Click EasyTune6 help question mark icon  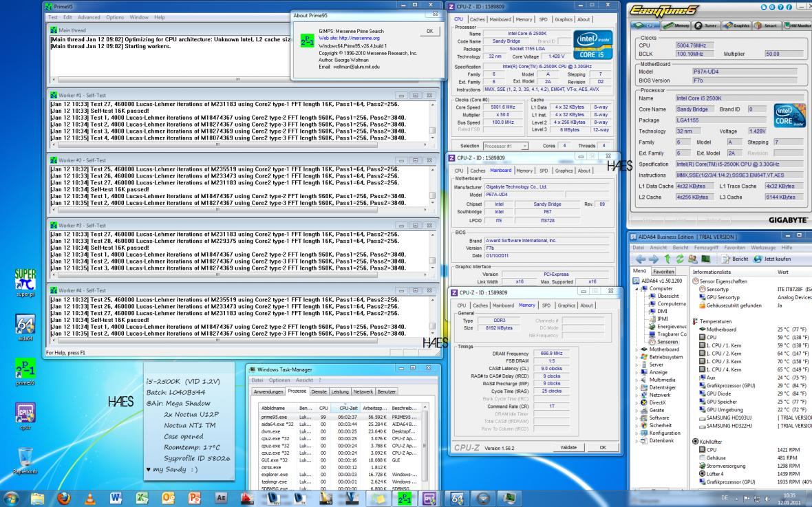tap(780, 8)
